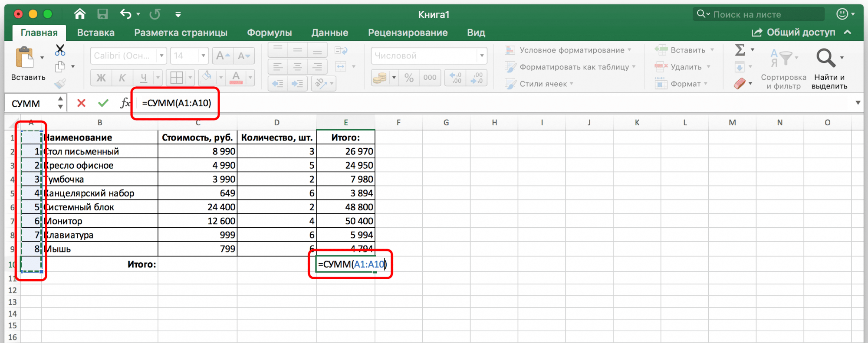The width and height of the screenshot is (868, 343).
Task: Open the font color red A swatch
Action: (236, 78)
